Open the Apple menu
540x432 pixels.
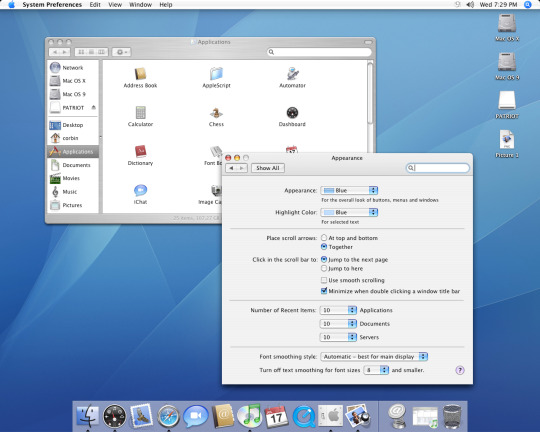coord(11,4)
